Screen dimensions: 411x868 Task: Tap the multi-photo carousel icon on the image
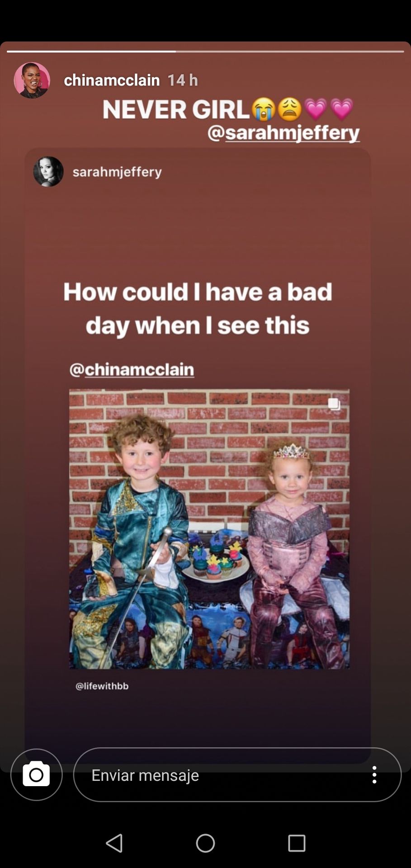point(334,404)
